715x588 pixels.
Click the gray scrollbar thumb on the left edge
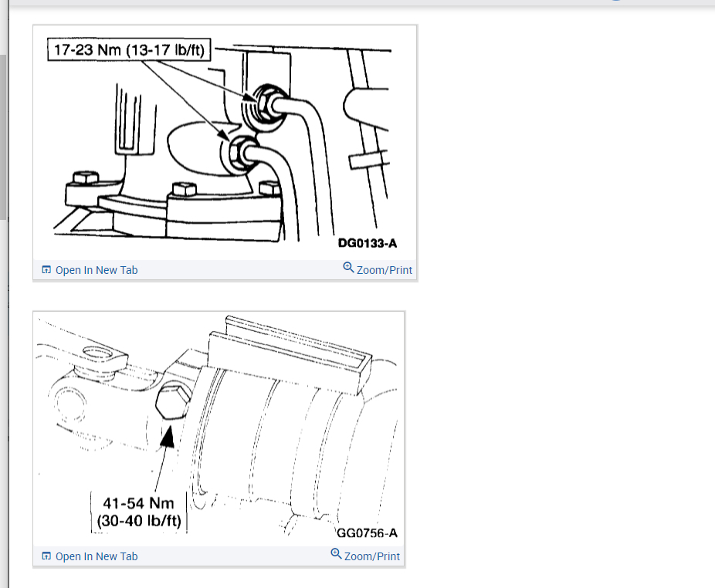tap(3, 137)
